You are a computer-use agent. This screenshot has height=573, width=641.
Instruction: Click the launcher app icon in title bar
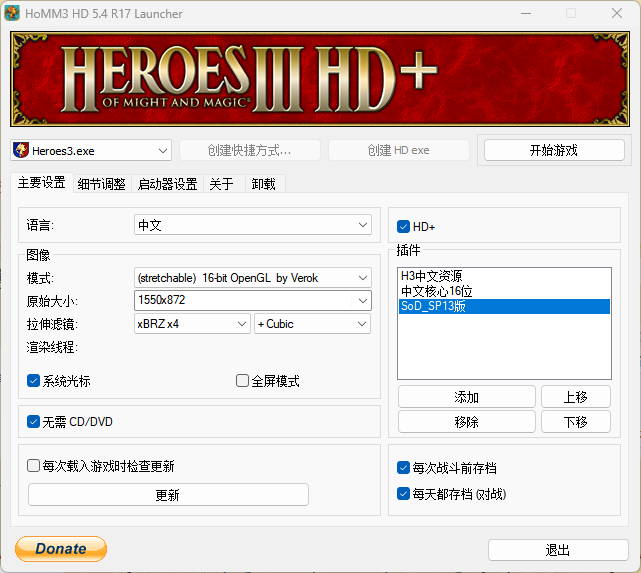click(x=12, y=13)
